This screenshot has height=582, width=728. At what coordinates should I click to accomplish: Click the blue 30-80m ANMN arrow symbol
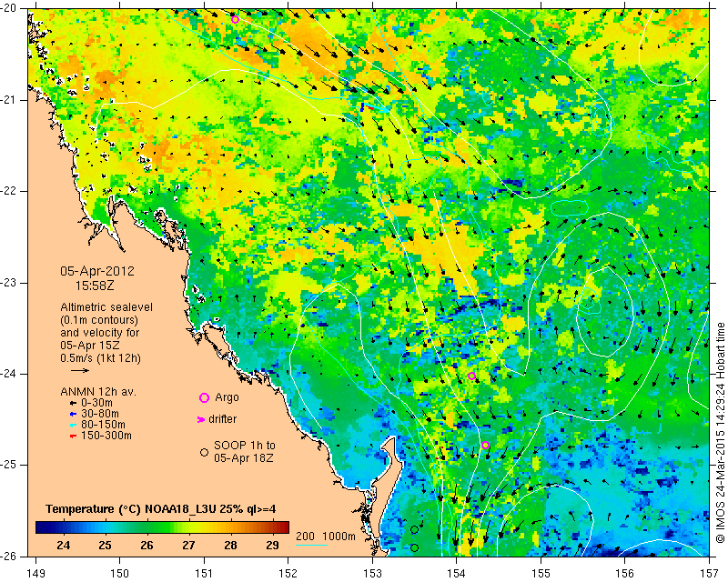pyautogui.click(x=73, y=414)
